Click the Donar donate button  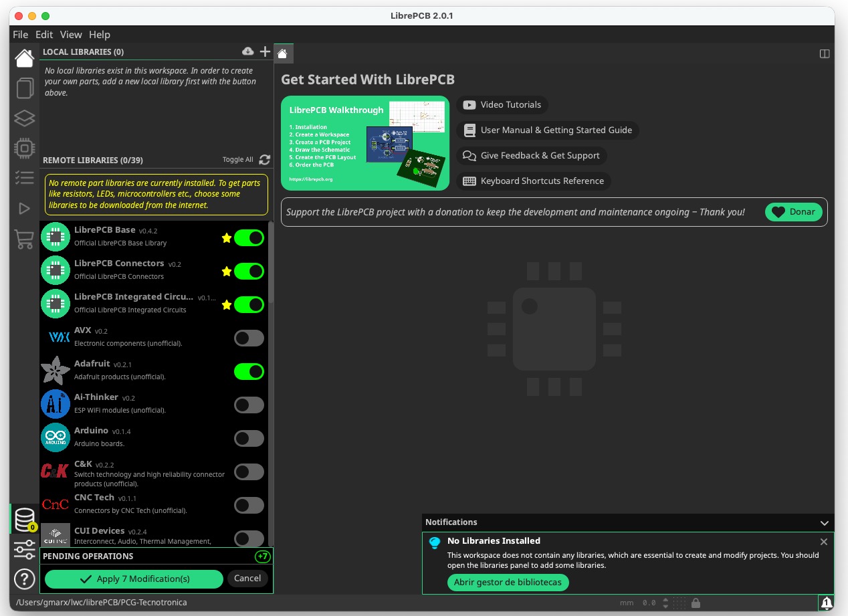794,212
